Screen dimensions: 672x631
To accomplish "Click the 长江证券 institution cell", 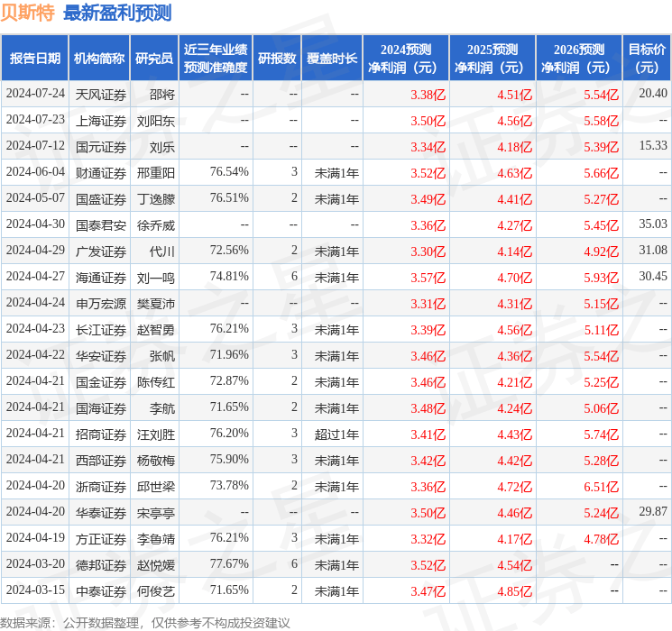I will click(101, 330).
